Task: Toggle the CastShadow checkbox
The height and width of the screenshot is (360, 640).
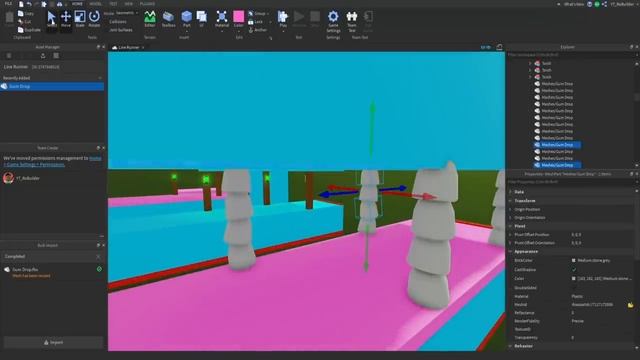Action: tap(574, 269)
